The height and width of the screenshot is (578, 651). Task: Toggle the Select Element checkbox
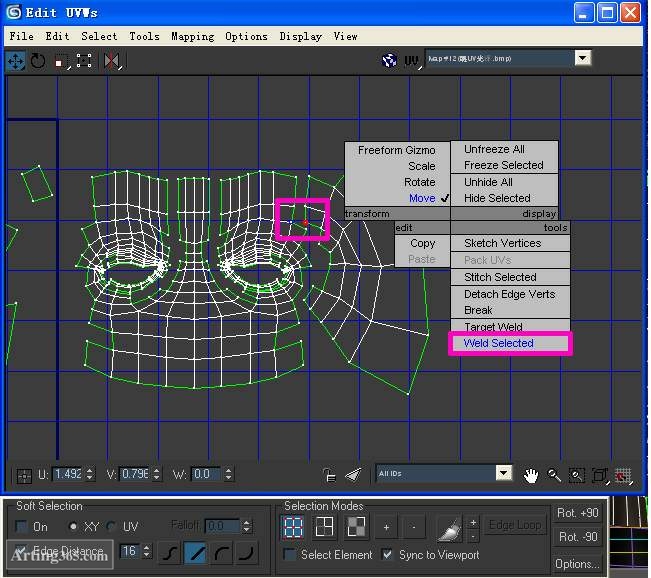click(x=290, y=554)
